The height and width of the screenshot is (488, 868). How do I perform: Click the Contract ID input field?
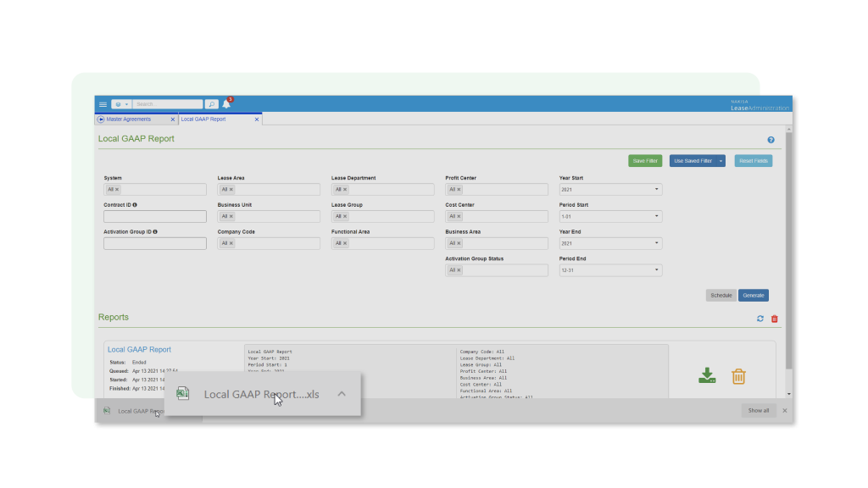point(155,216)
